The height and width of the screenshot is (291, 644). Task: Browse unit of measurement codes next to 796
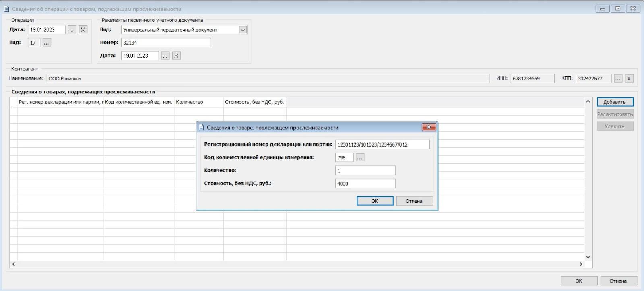pos(360,158)
